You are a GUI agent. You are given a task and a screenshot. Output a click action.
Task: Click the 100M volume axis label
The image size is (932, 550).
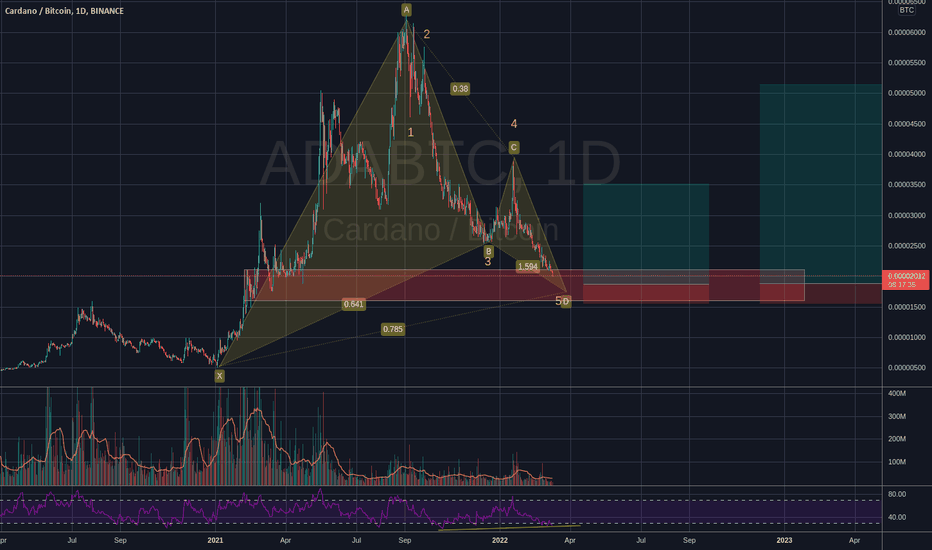(897, 462)
